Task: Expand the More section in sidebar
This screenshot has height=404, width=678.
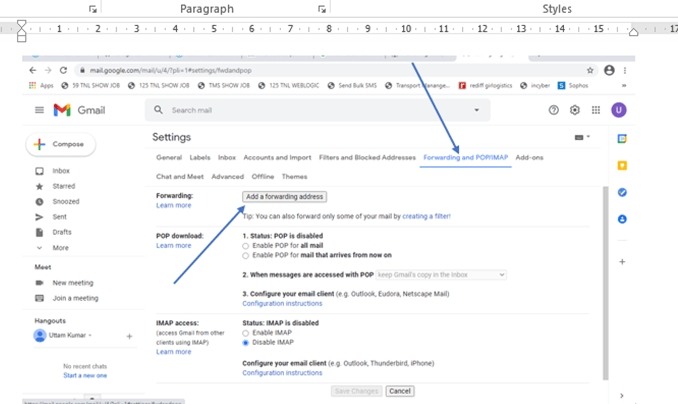Action: tap(60, 247)
